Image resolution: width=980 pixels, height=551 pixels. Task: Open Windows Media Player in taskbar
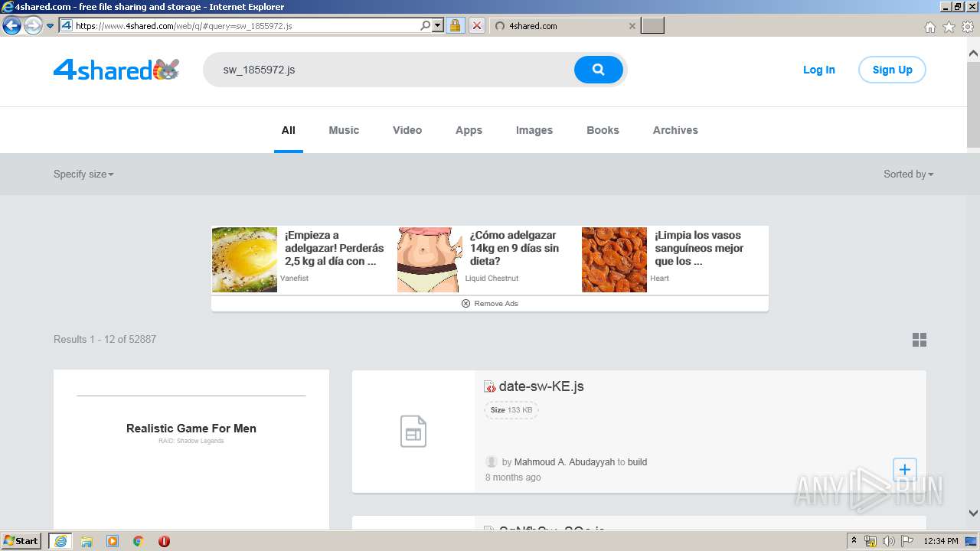[x=113, y=541]
